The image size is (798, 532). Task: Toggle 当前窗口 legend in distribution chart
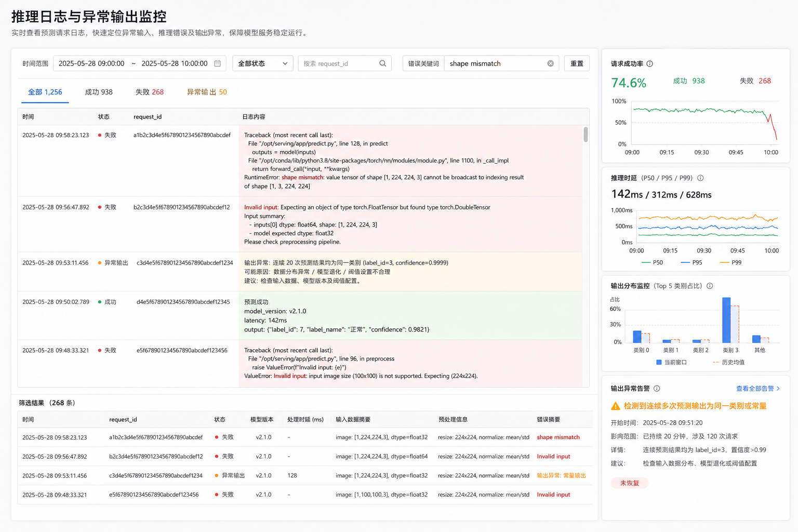[x=671, y=362]
